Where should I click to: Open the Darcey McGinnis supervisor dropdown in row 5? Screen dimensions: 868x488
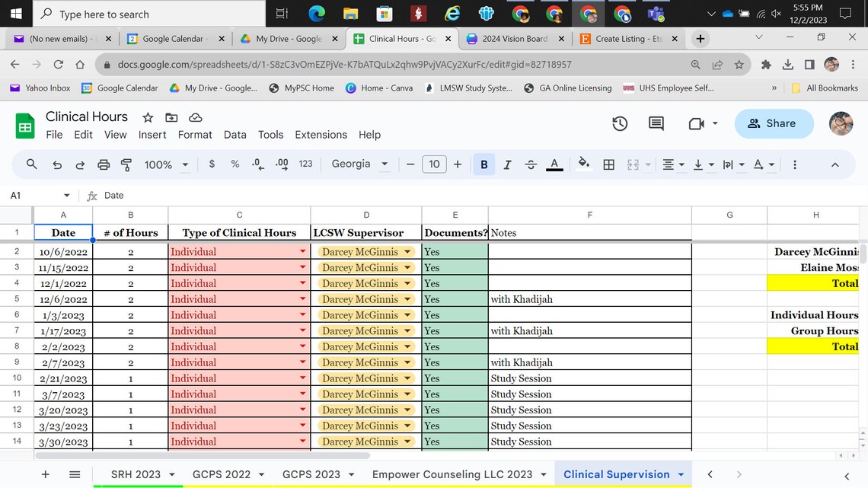(409, 298)
